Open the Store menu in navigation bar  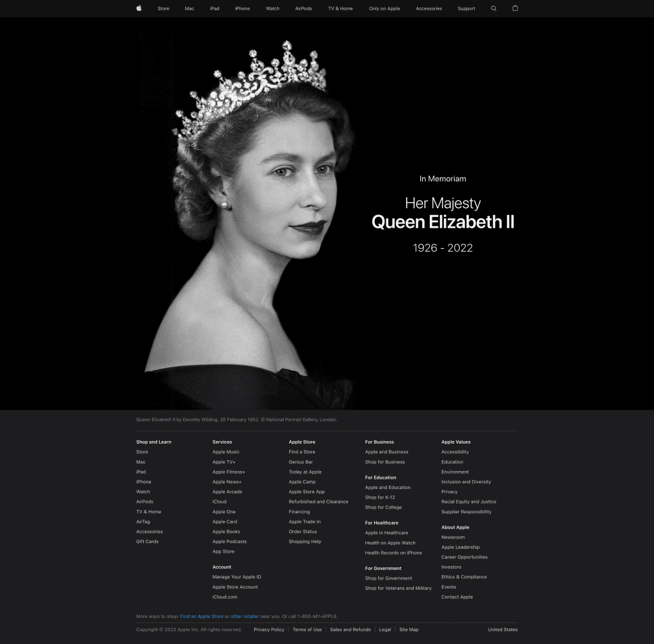163,9
